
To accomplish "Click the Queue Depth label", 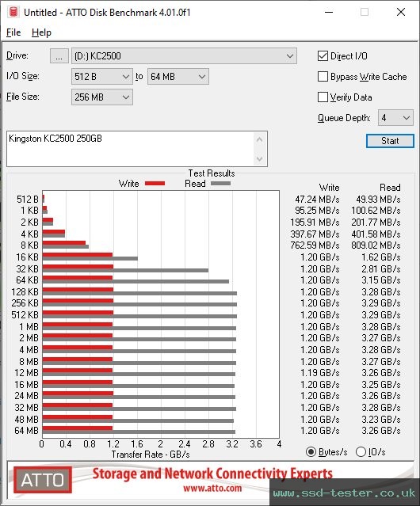I will pos(344,118).
